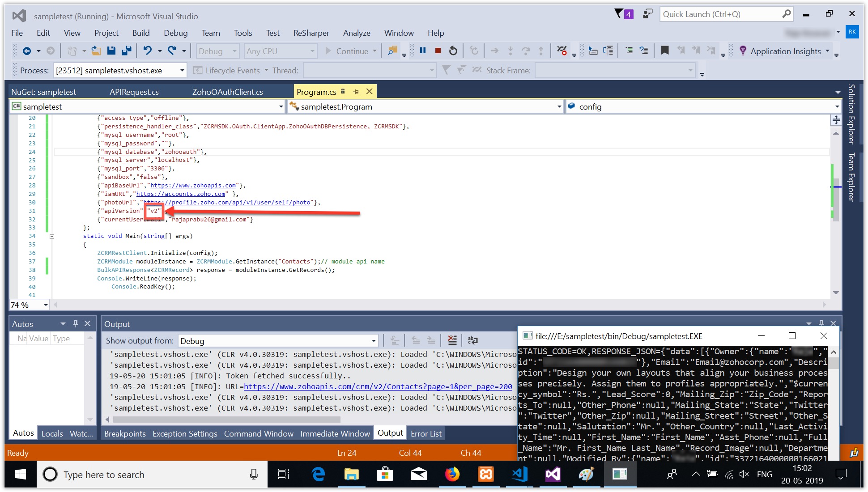Restart the debugging session
868x492 pixels.
pos(453,51)
